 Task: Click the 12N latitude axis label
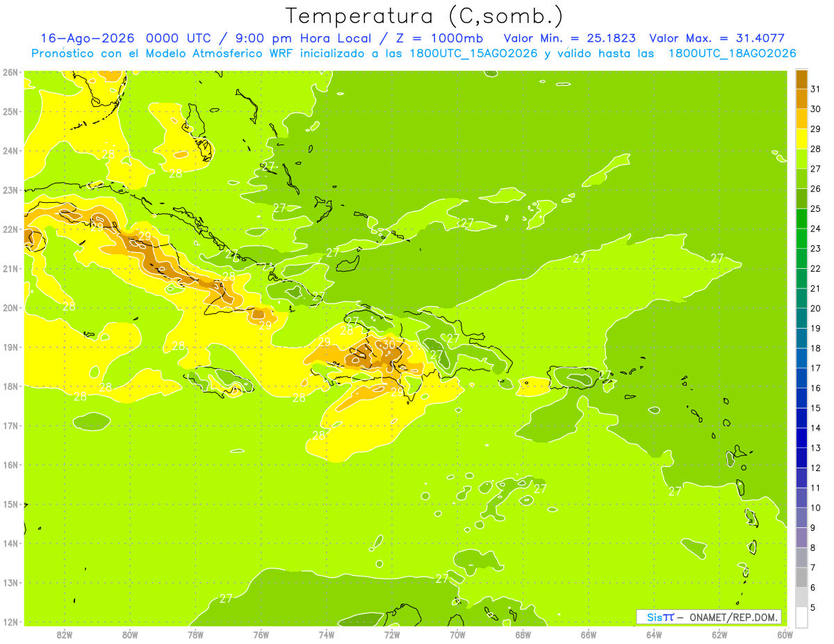pos(10,622)
